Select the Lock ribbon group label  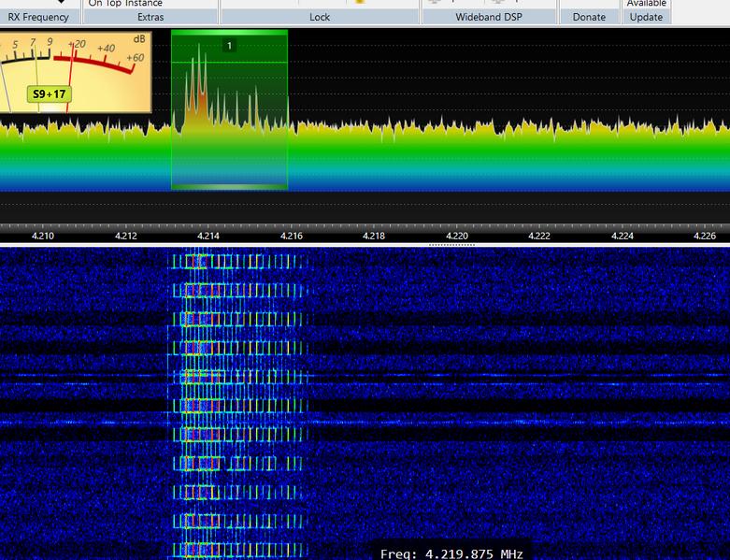click(x=320, y=17)
